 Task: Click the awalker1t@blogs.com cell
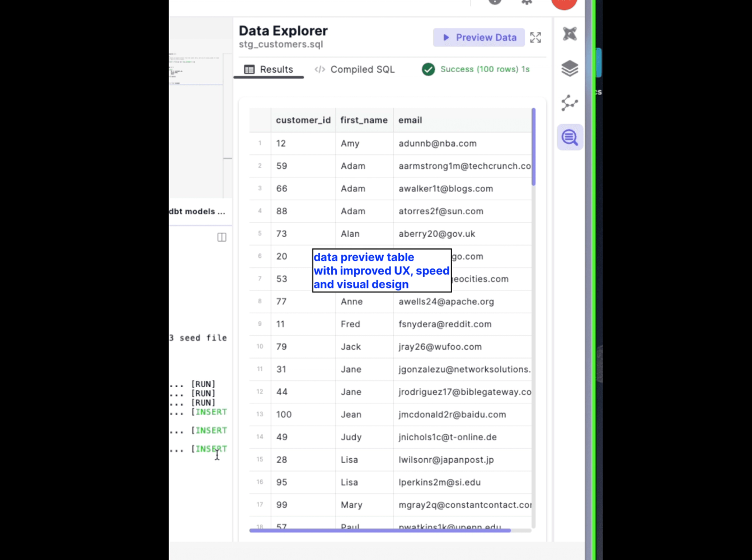pyautogui.click(x=462, y=189)
